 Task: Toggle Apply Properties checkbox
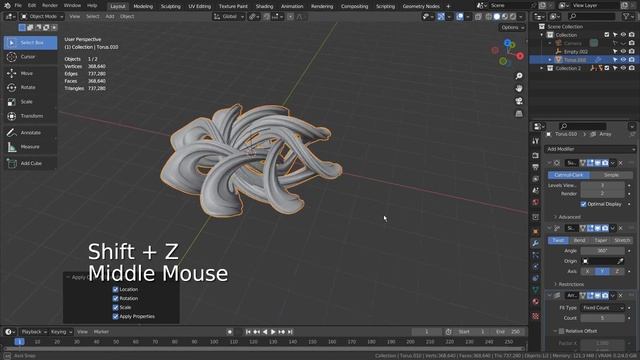[x=116, y=316]
